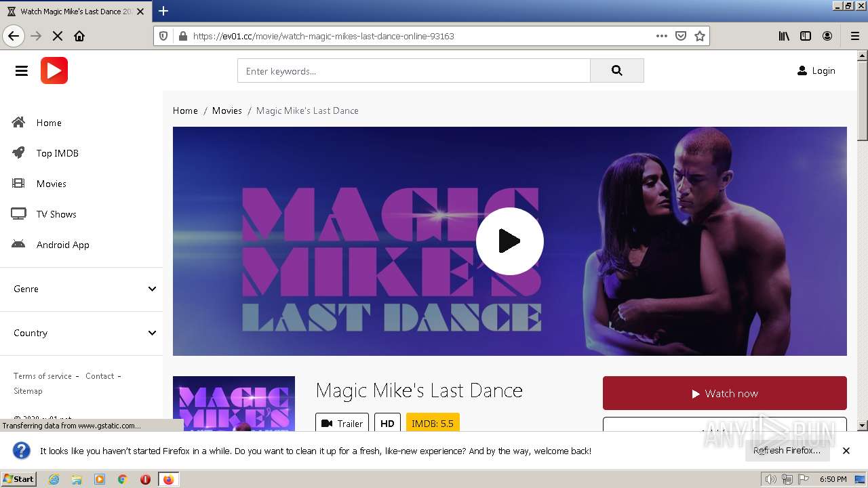Expand the Genre list
868x488 pixels.
(x=85, y=289)
